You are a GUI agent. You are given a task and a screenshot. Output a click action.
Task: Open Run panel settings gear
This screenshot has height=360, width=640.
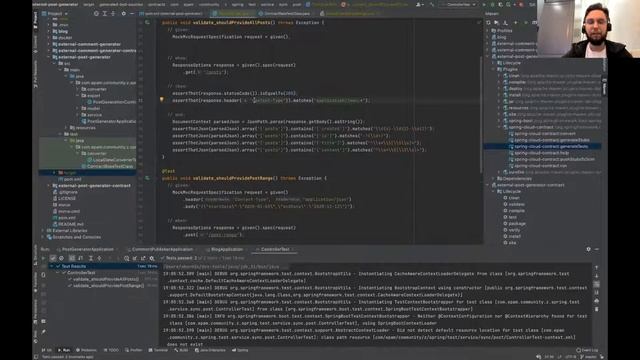pyautogui.click(x=588, y=249)
